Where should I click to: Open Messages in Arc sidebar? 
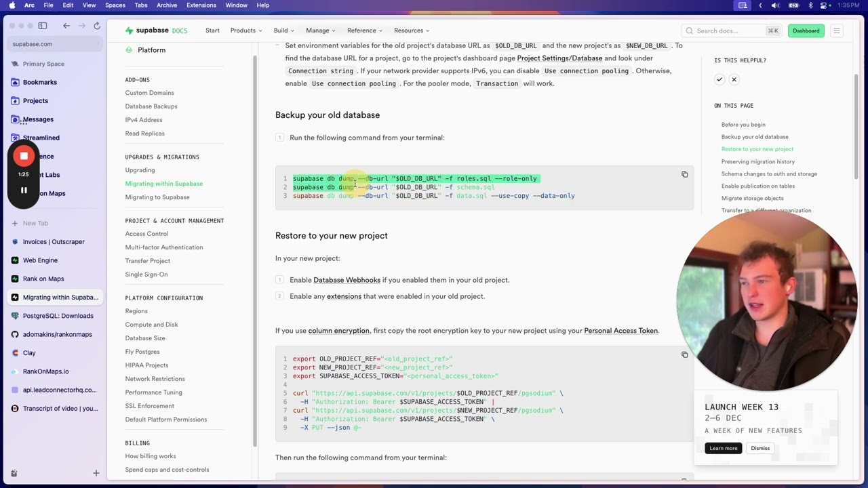38,119
